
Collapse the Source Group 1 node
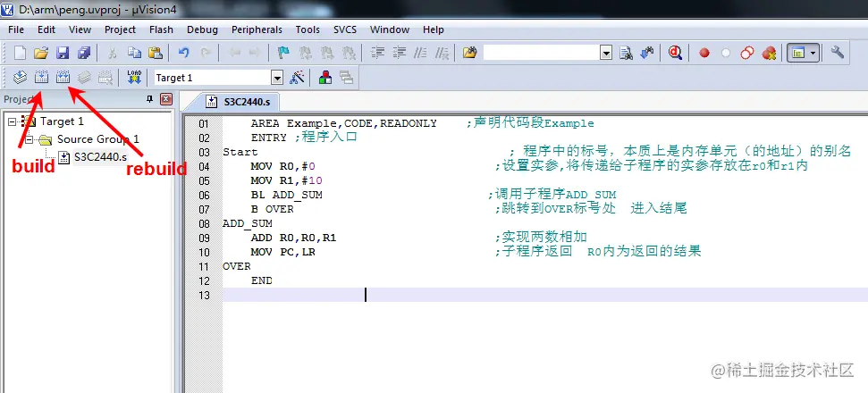pos(29,138)
